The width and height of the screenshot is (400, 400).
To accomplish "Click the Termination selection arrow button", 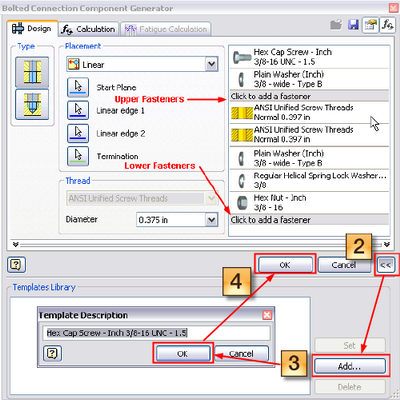I will 78,156.
